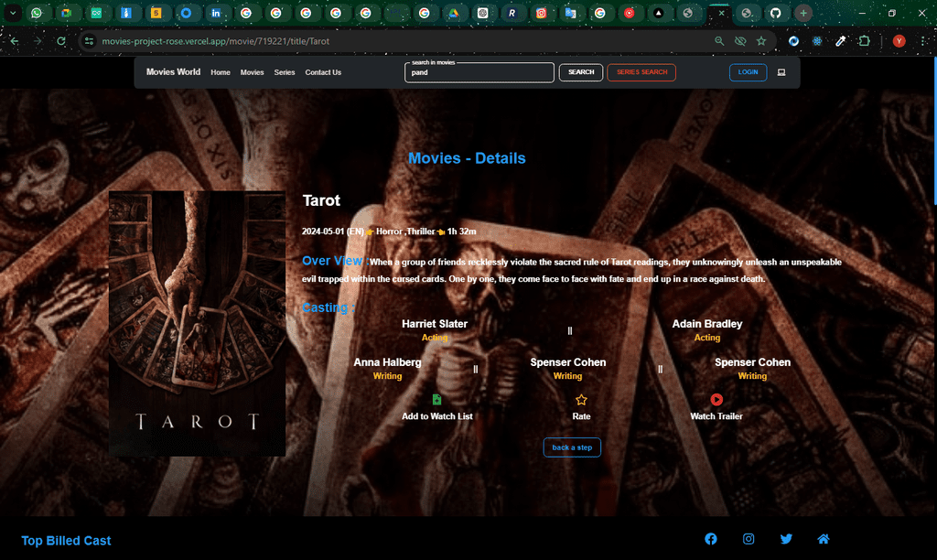Switch to the LinkedIn tab
The width and height of the screenshot is (937, 560).
pos(216,13)
